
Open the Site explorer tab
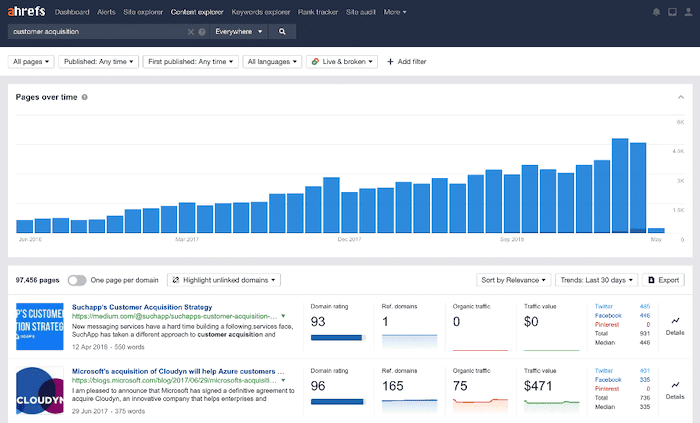click(x=143, y=12)
